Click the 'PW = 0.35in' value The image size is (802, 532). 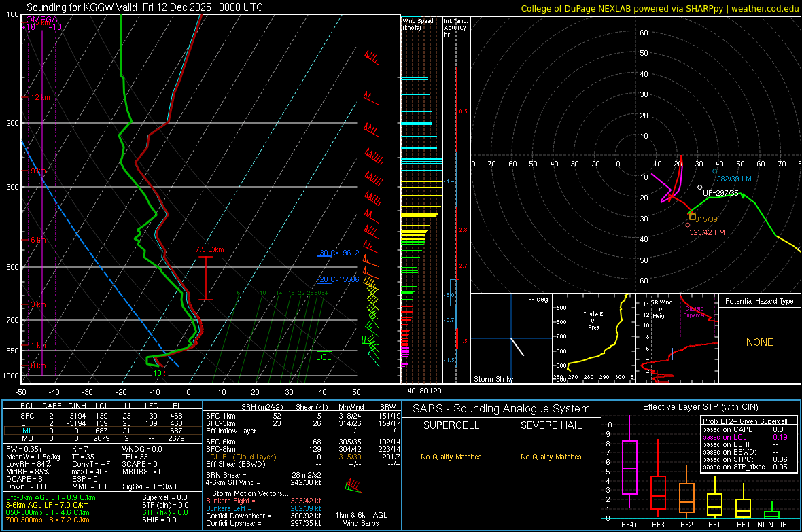tap(24, 449)
